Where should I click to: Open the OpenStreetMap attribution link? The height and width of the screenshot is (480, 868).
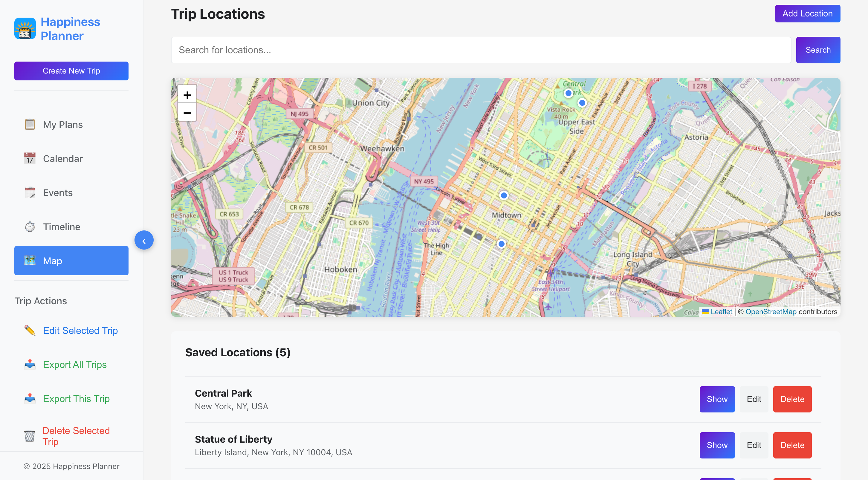click(x=771, y=311)
